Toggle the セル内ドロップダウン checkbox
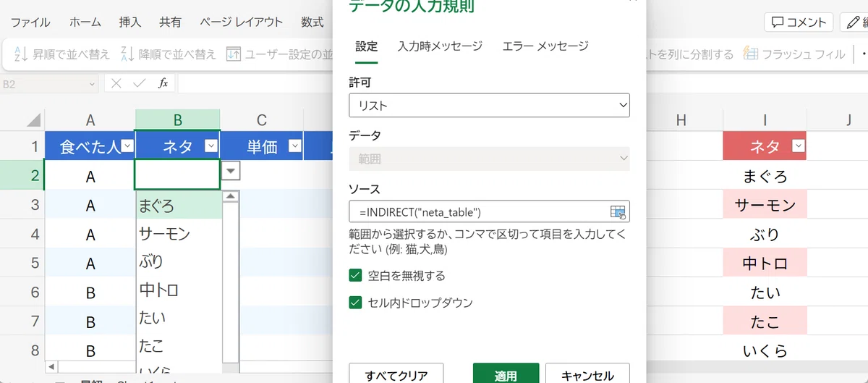Viewport: 868px width, 383px height. 355,303
